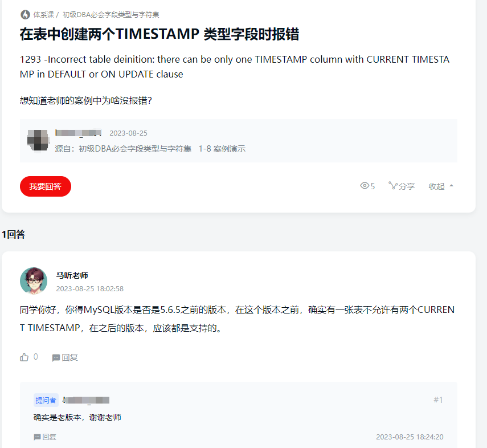Click the share icon next to 分享
The height and width of the screenshot is (448, 487).
(393, 186)
